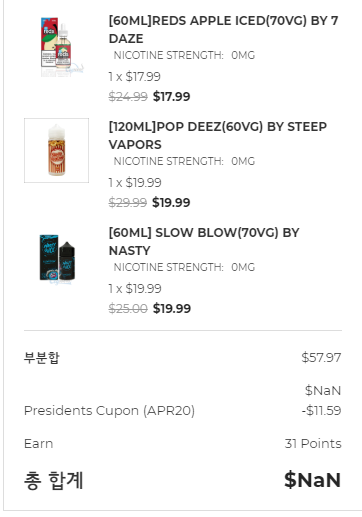
Task: Open the Slow Blow product thumbnail
Action: pyautogui.click(x=56, y=256)
